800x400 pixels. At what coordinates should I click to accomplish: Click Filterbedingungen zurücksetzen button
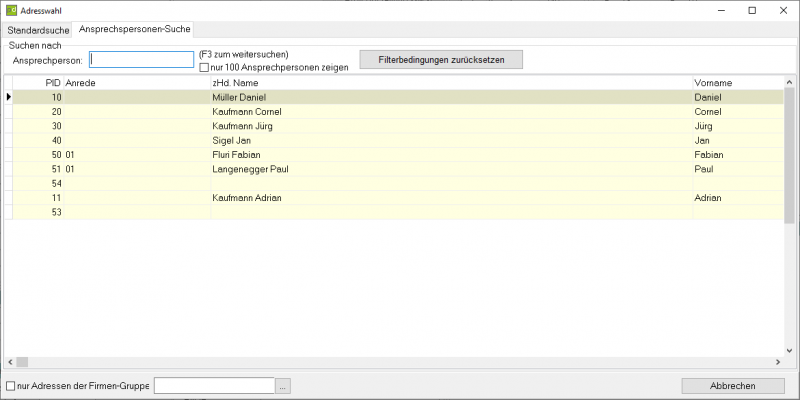click(x=441, y=60)
